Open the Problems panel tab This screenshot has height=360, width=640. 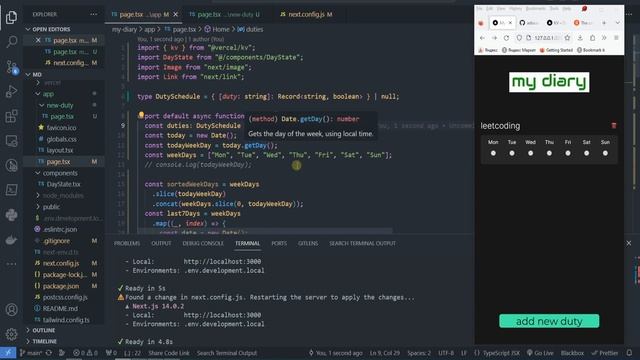click(127, 243)
